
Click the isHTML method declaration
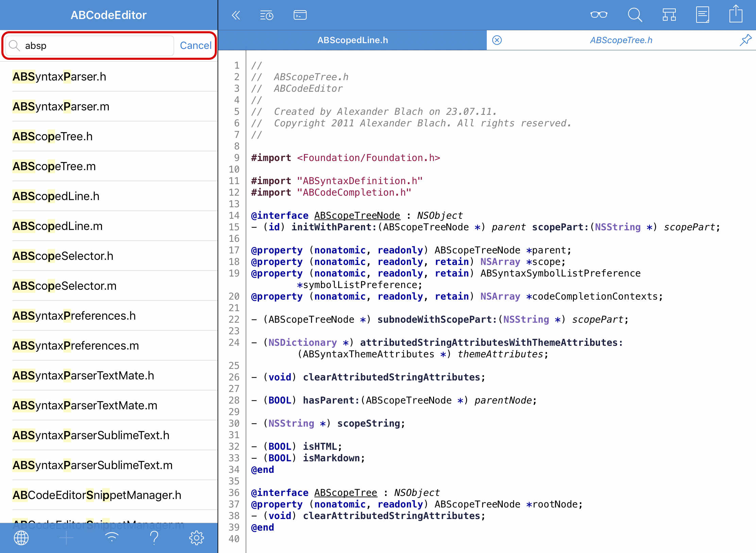coord(320,447)
